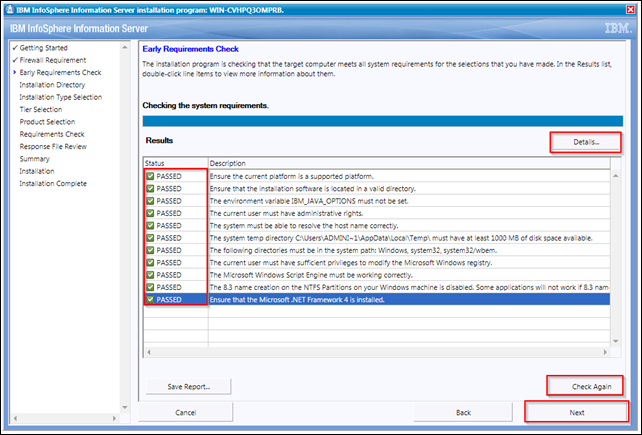Viewport: 642px width, 435px height.
Task: Click passed icon for 8.3 name creation row
Action: click(x=150, y=287)
